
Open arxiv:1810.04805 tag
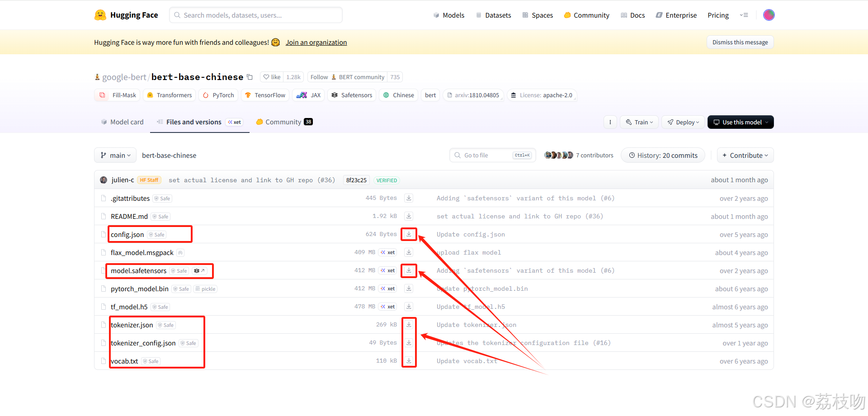click(x=473, y=95)
